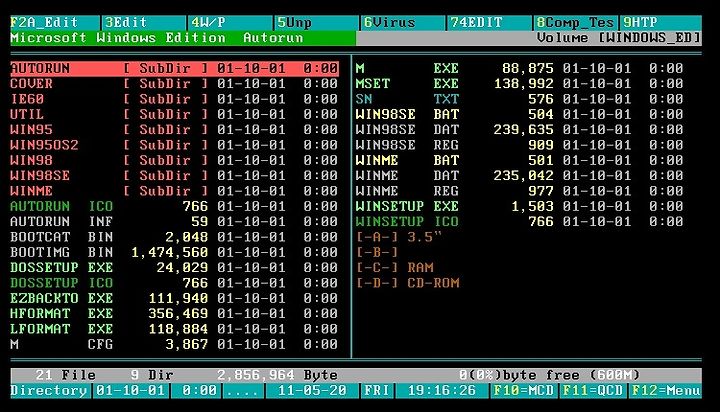Click the 9 Dir count
Screen dimensions: 720x412
(x=152, y=375)
